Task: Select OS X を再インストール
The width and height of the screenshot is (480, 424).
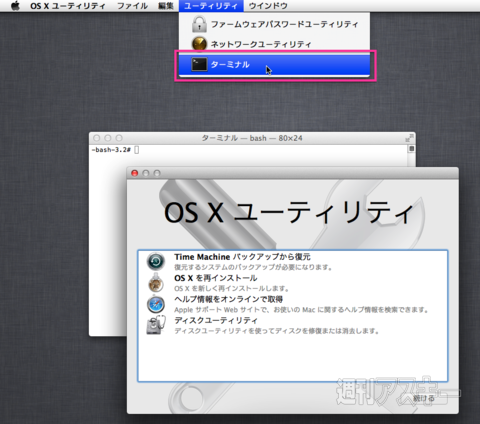Action: pos(293,283)
